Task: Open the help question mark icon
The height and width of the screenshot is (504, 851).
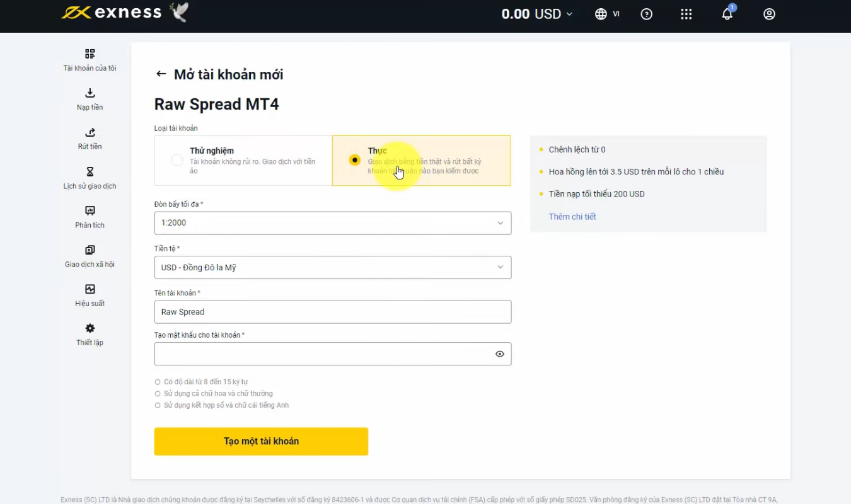Action: point(646,14)
